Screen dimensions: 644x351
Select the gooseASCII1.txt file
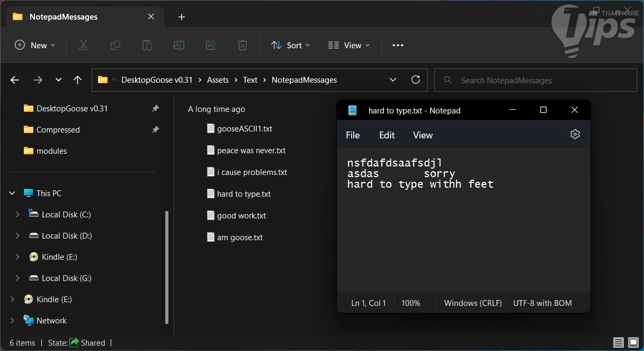pyautogui.click(x=244, y=129)
